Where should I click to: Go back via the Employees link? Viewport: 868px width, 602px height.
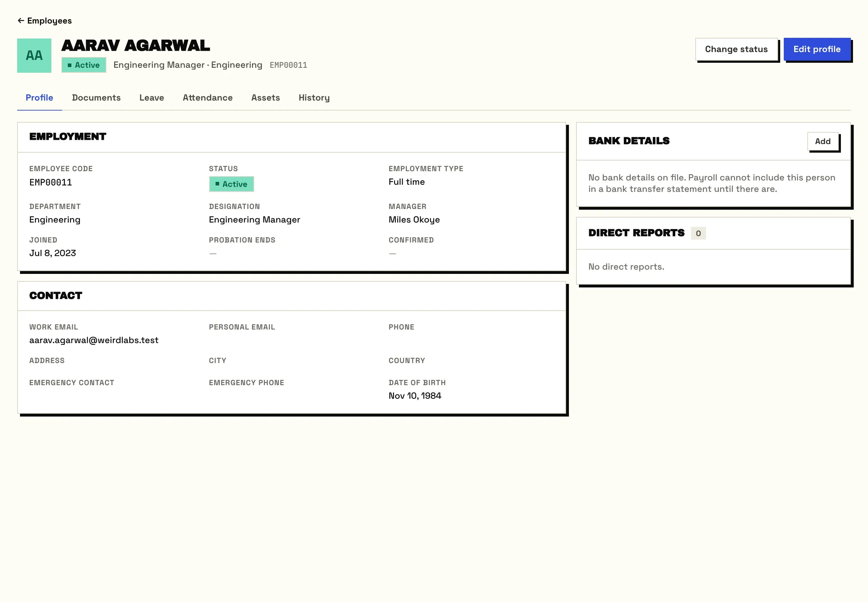pos(45,21)
